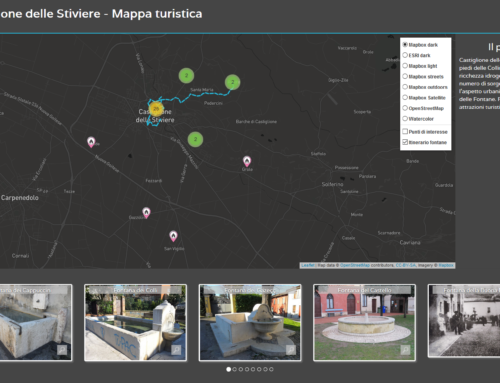Go to fourth carousel page dot
The width and height of the screenshot is (500, 383).
(247, 369)
